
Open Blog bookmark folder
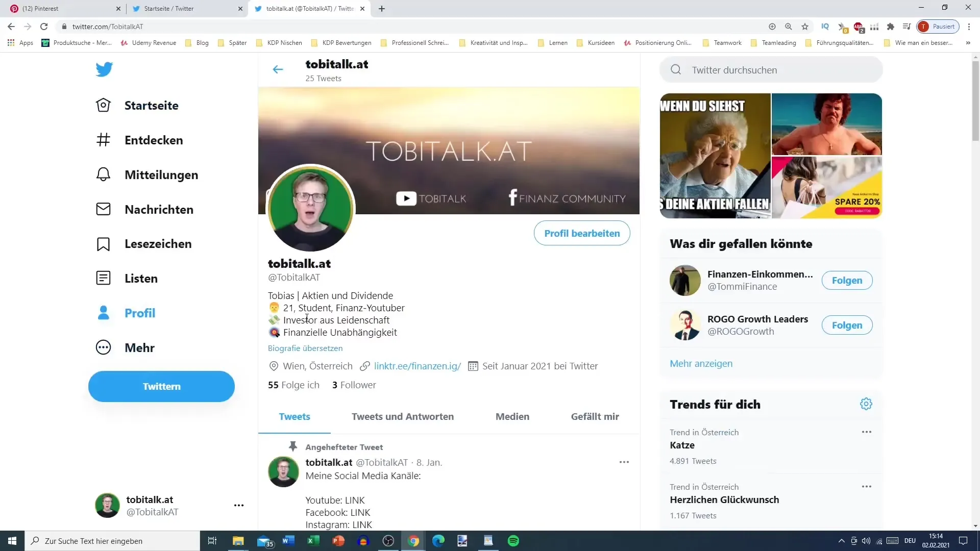tap(197, 43)
